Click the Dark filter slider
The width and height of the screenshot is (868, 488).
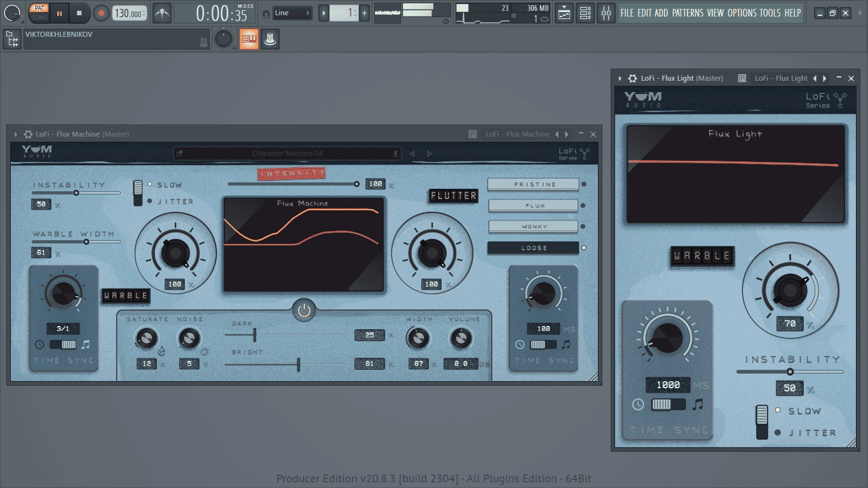(285, 335)
